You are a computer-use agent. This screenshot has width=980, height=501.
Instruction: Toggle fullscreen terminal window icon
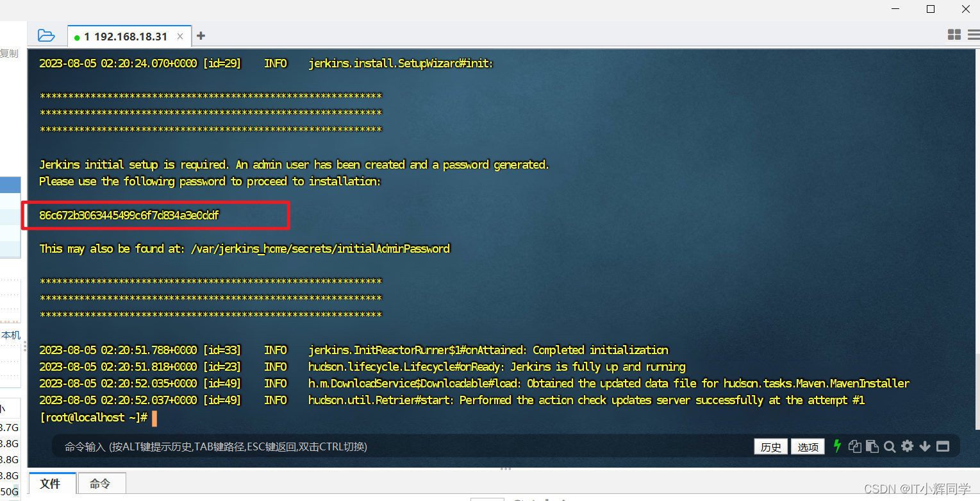coord(942,446)
